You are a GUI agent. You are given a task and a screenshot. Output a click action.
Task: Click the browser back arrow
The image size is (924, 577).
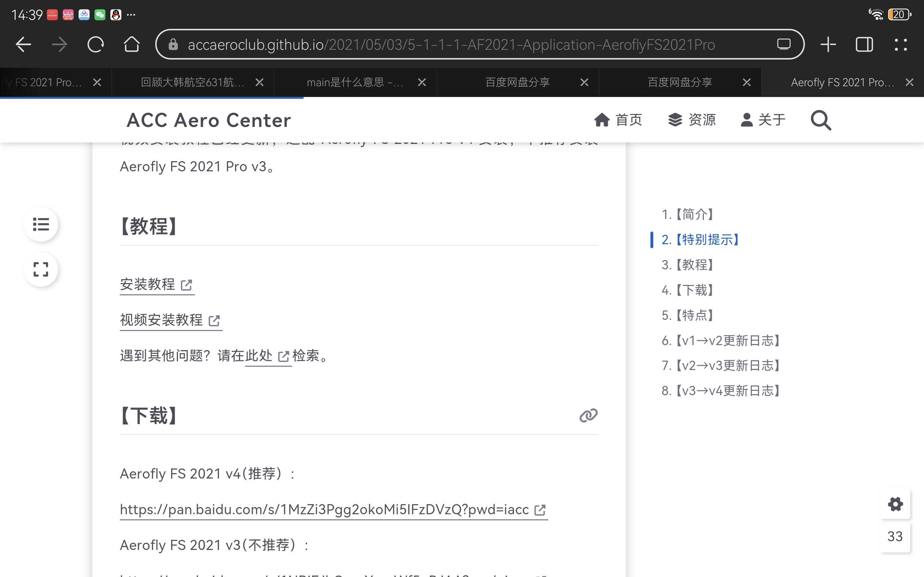pyautogui.click(x=23, y=45)
